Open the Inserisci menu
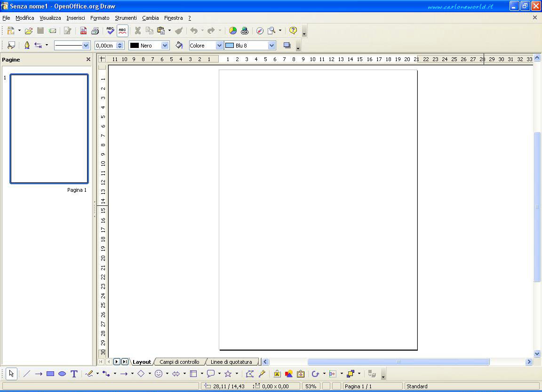 click(76, 18)
